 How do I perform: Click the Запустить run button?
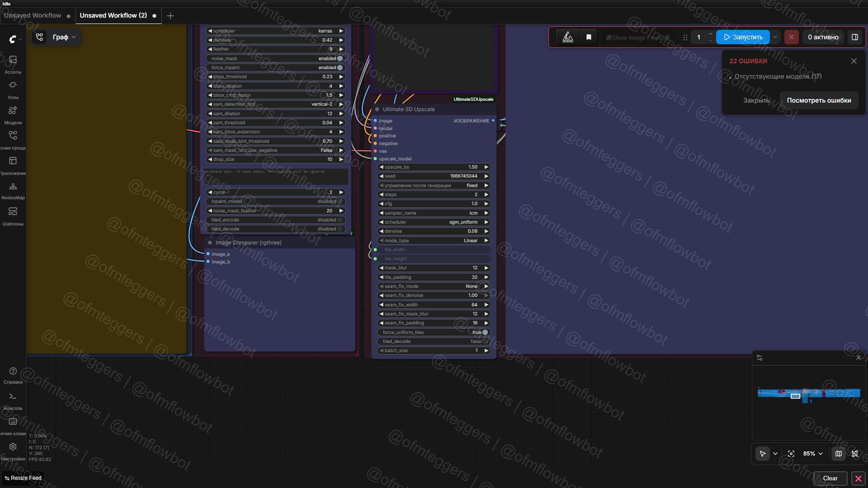click(743, 37)
